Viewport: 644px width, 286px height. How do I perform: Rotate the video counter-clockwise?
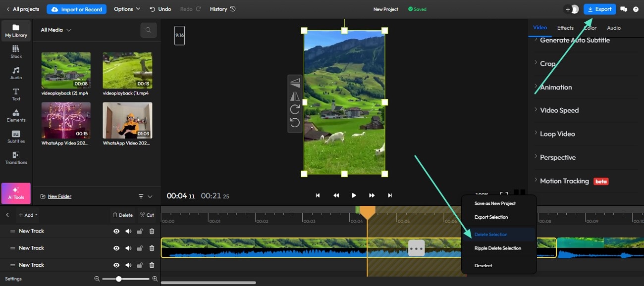pyautogui.click(x=295, y=123)
